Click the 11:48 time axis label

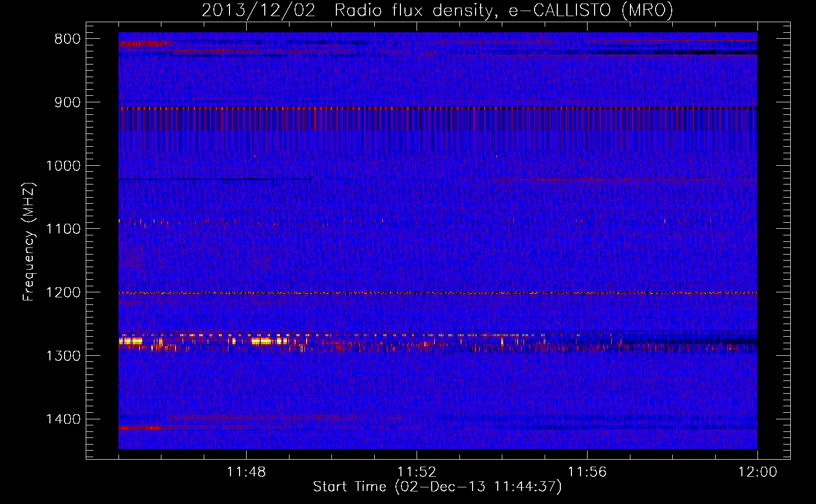(x=246, y=472)
